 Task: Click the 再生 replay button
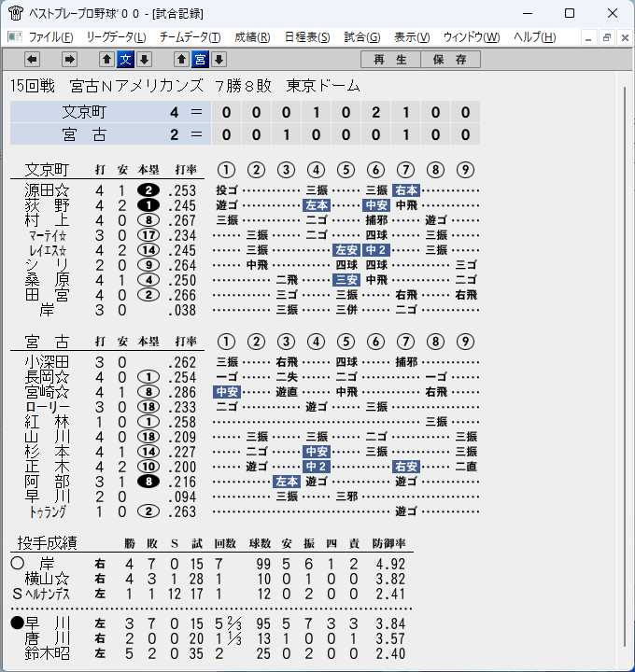[390, 59]
